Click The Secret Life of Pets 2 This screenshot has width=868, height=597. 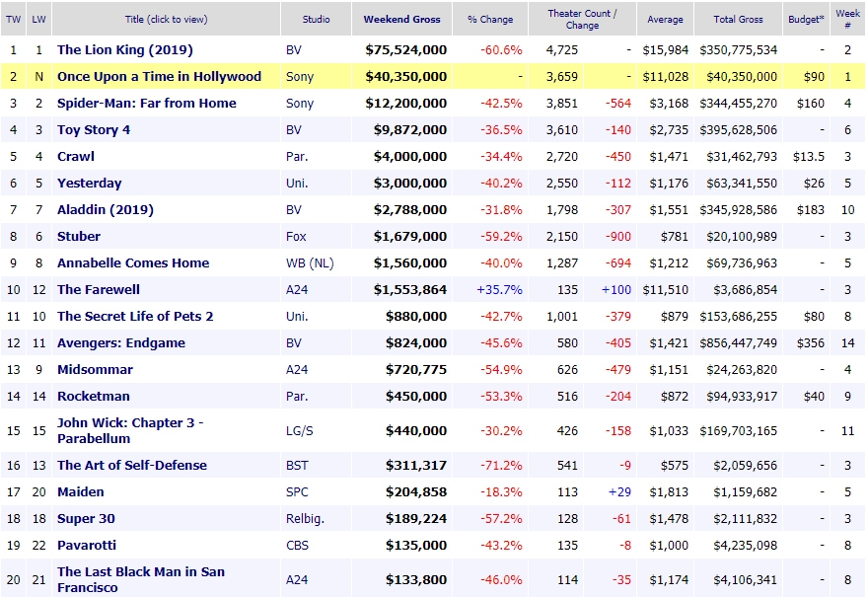coord(135,316)
